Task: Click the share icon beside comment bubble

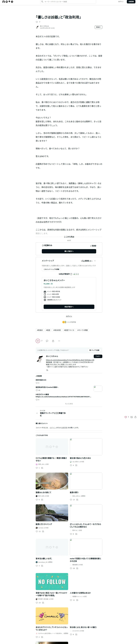Action: click(53, 341)
